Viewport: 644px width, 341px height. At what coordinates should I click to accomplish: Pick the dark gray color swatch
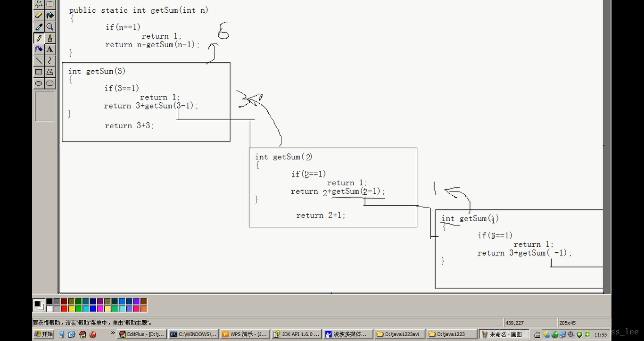tap(57, 301)
